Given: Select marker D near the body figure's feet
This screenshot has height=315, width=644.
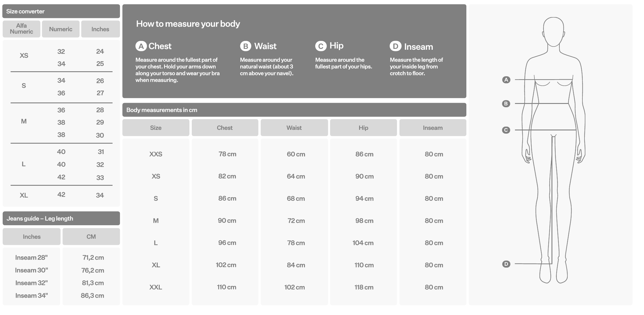Looking at the screenshot, I should tap(506, 264).
